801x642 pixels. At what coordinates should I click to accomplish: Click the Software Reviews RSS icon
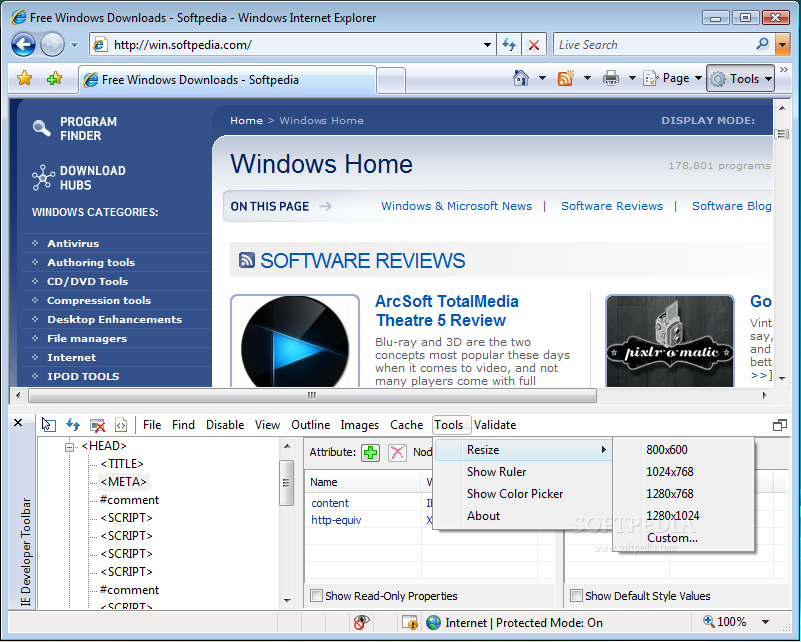(247, 260)
